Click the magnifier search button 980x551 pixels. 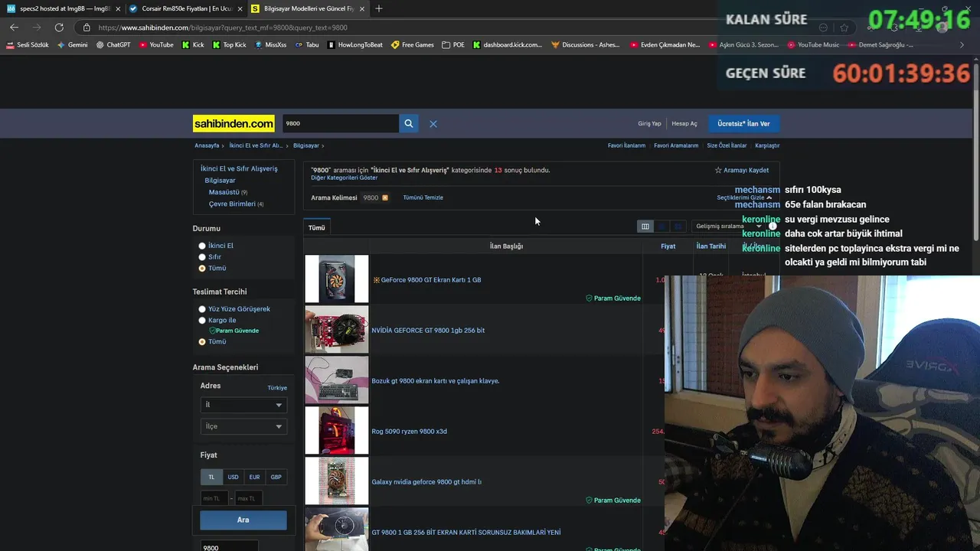pos(409,123)
